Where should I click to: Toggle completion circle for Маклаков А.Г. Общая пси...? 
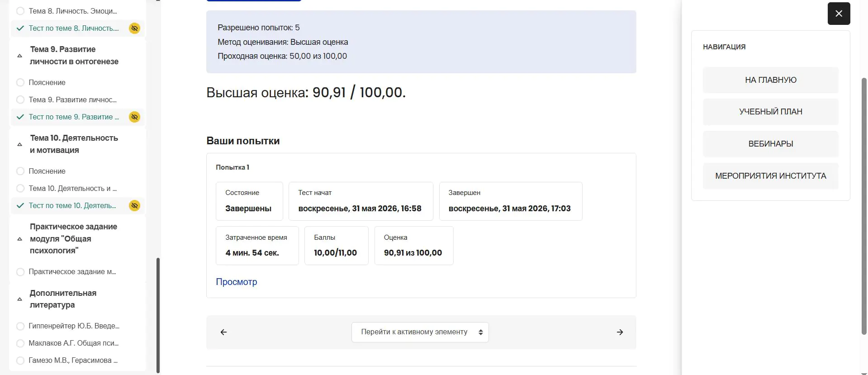pyautogui.click(x=20, y=343)
